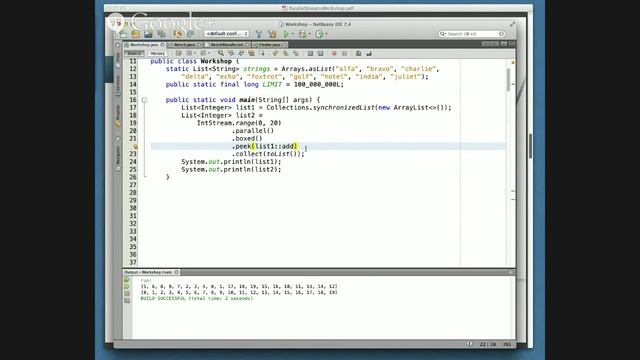Click the Redo icon in main toolbar
Screen dimensions: 640x360
click(190, 34)
